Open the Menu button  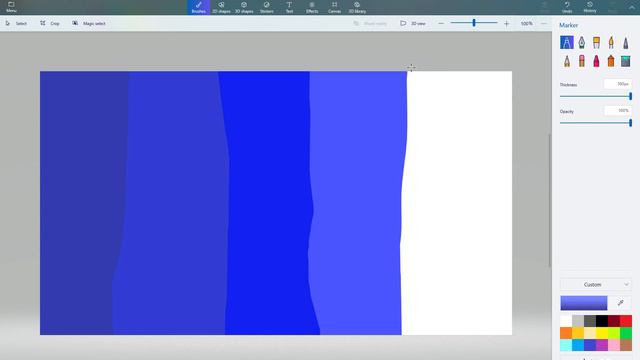pos(11,7)
